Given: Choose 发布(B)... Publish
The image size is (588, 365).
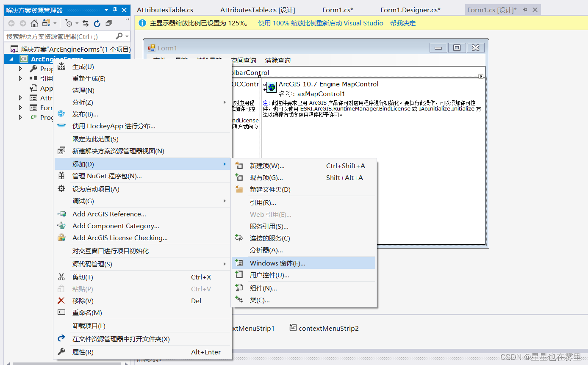Looking at the screenshot, I should click(142, 114).
